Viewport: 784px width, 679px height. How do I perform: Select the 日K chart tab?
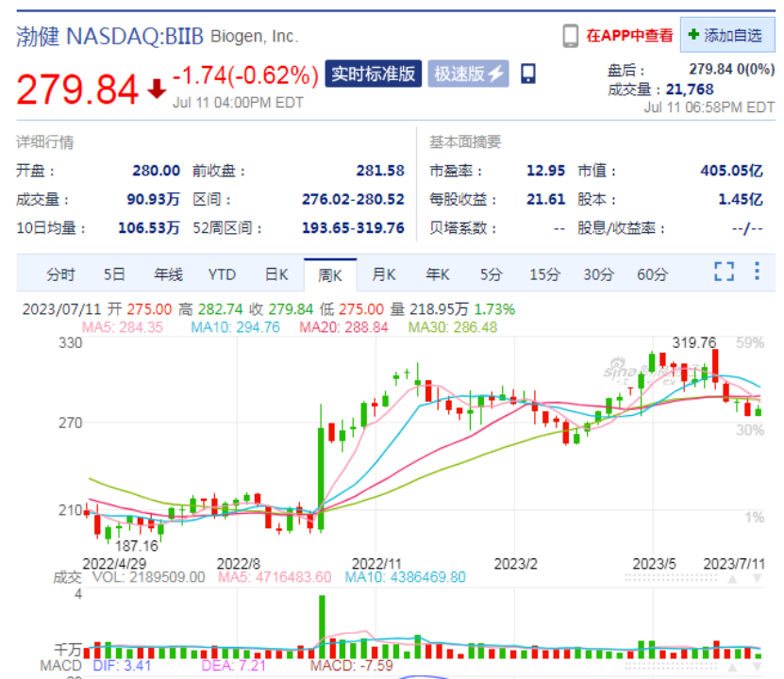276,274
